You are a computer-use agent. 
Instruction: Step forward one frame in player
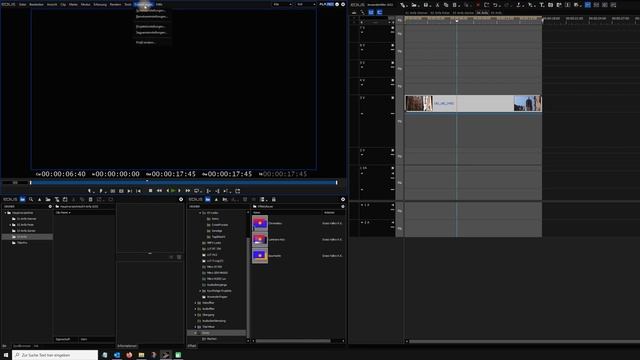[179, 191]
